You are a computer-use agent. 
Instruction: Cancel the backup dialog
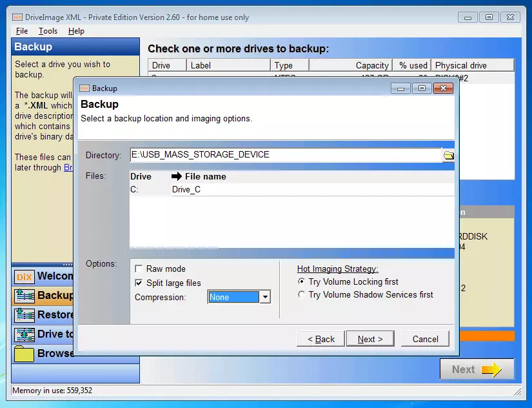425,339
